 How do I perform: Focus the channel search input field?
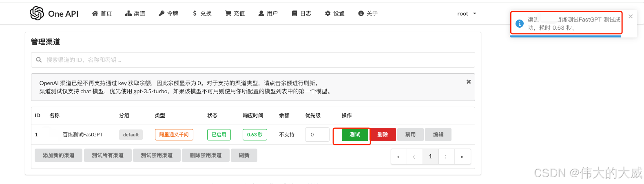coord(253,60)
